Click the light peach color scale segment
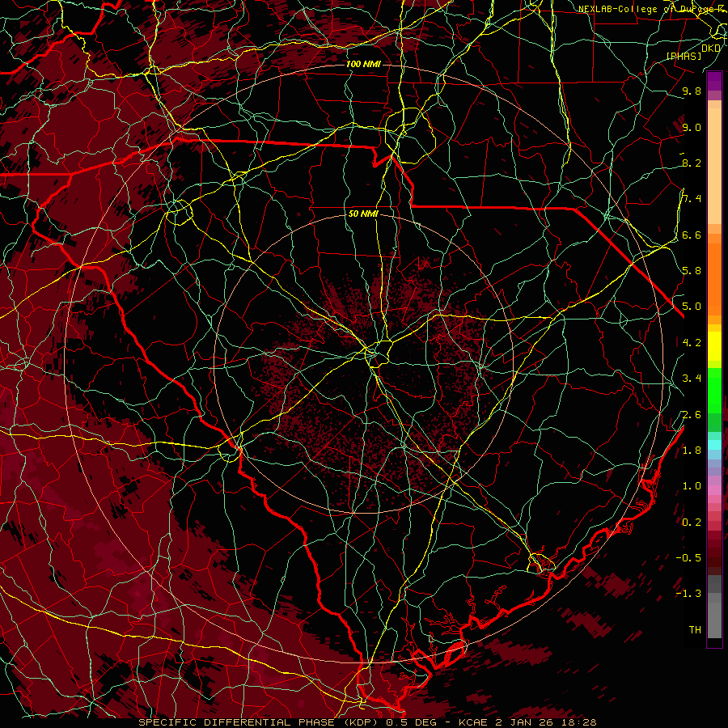728x728 pixels. [714, 167]
